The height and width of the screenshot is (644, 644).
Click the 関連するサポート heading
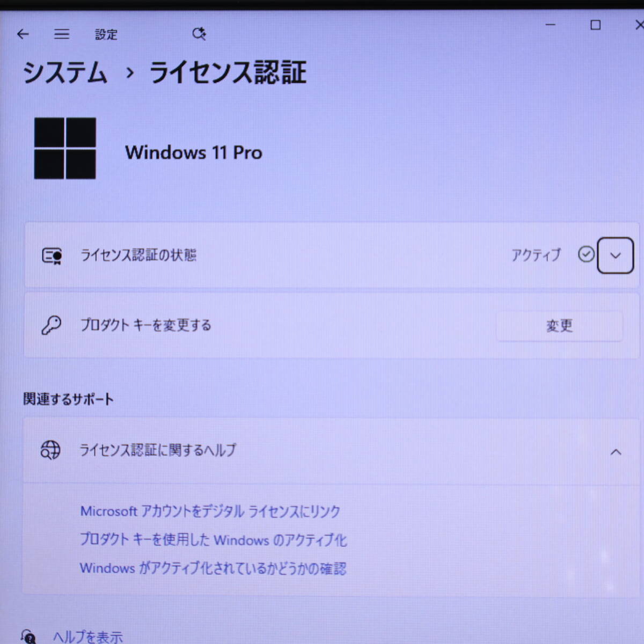click(68, 399)
